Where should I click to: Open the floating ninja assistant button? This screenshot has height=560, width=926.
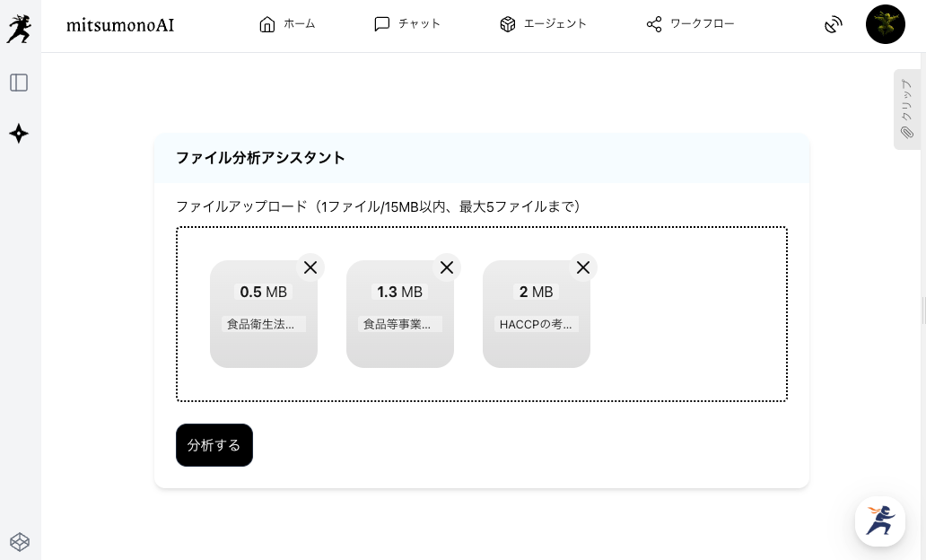coord(879,521)
